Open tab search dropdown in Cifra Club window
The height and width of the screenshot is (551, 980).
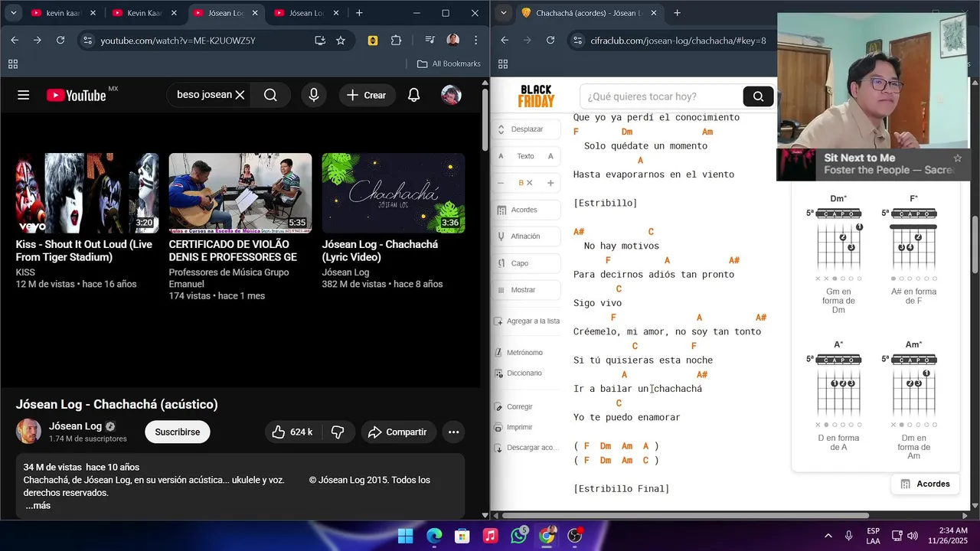[x=502, y=13]
